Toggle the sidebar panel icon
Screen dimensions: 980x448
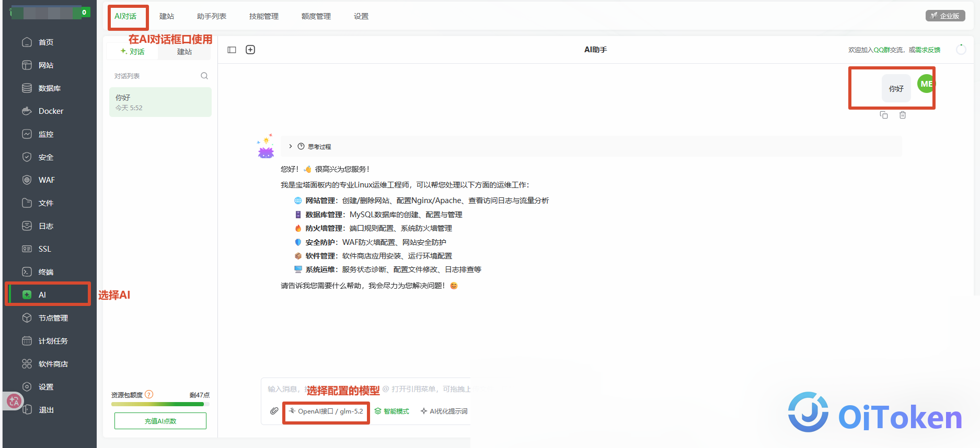232,50
